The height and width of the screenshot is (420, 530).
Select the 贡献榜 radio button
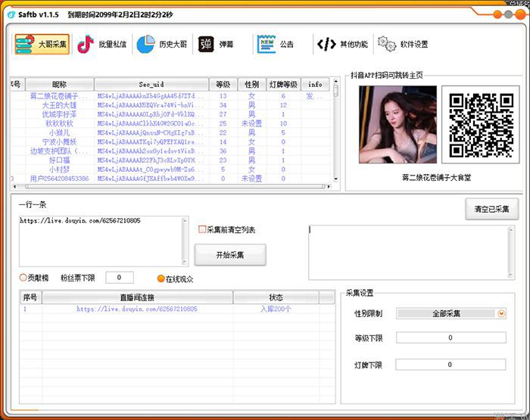pyautogui.click(x=23, y=278)
